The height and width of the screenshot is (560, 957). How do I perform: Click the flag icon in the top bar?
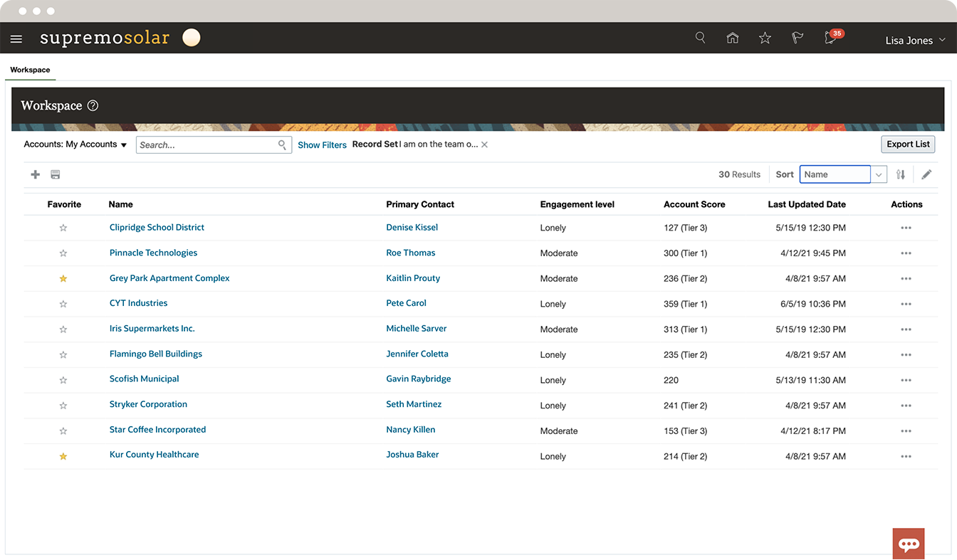click(x=797, y=38)
